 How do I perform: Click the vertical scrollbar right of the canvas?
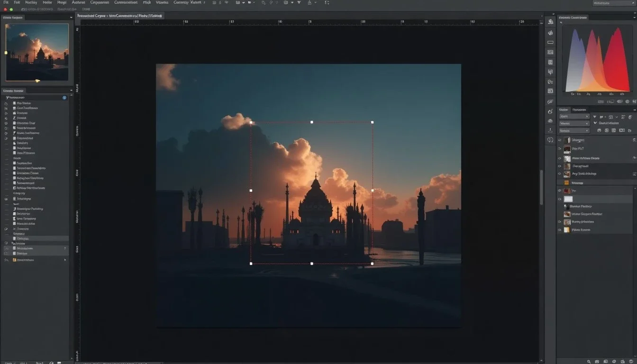pos(541,187)
